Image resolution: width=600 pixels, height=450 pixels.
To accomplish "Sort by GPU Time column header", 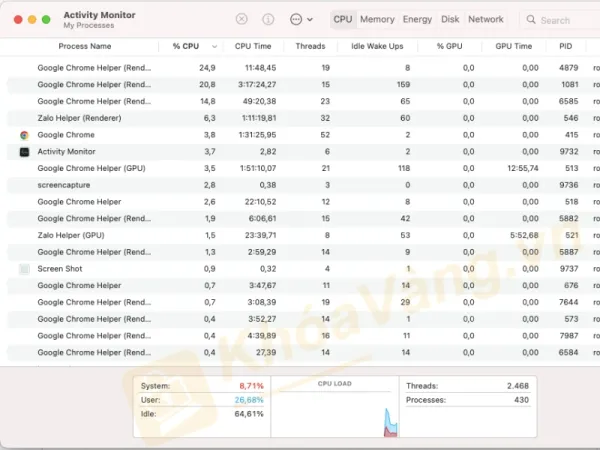I will coord(514,46).
